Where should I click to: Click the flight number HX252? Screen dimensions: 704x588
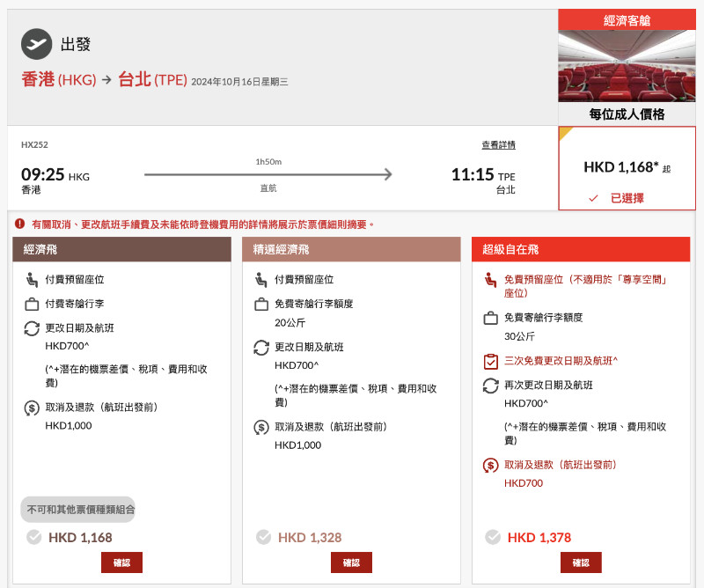(x=34, y=144)
